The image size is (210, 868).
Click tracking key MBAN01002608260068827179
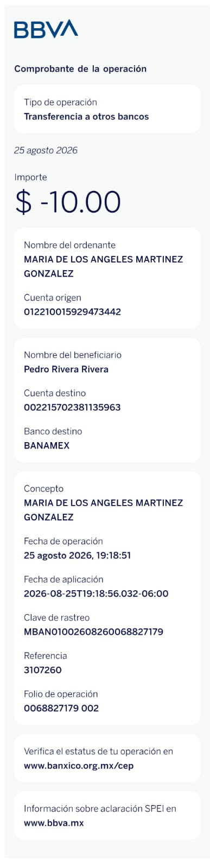pos(93,632)
